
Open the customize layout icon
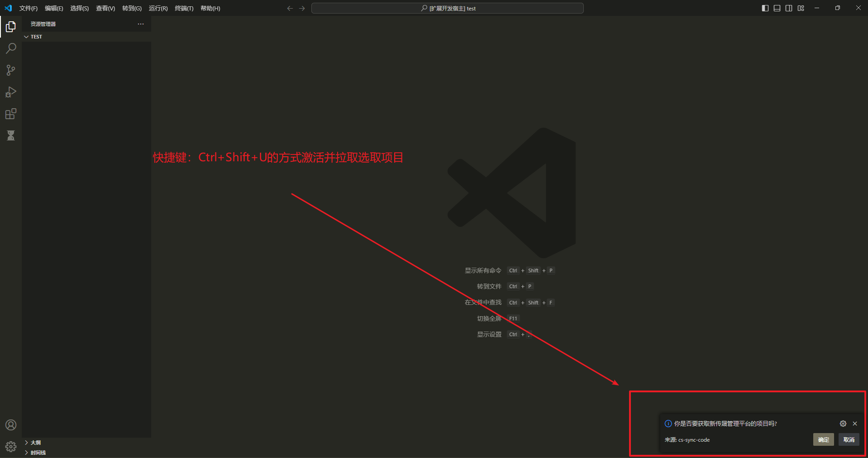pos(801,8)
